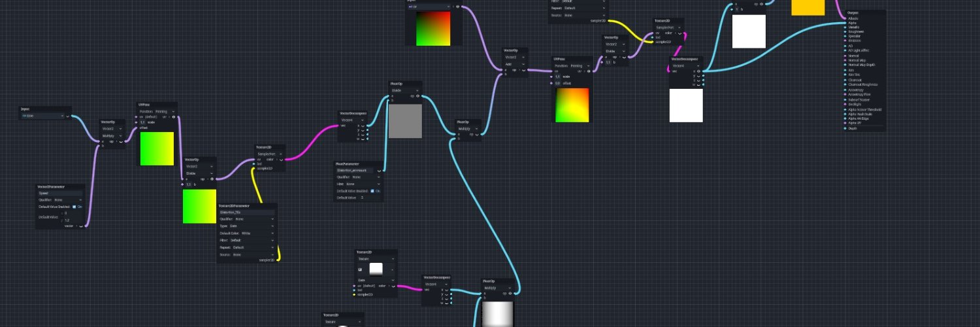The width and height of the screenshot is (980, 327).
Task: Click the yellow preview swatch at top right
Action: 808,7
